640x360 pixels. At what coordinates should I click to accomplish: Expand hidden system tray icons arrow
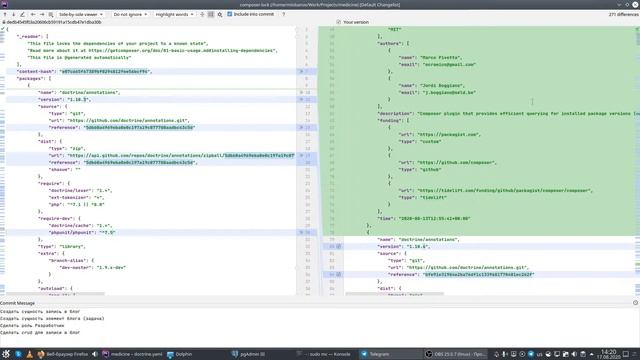tap(591, 354)
